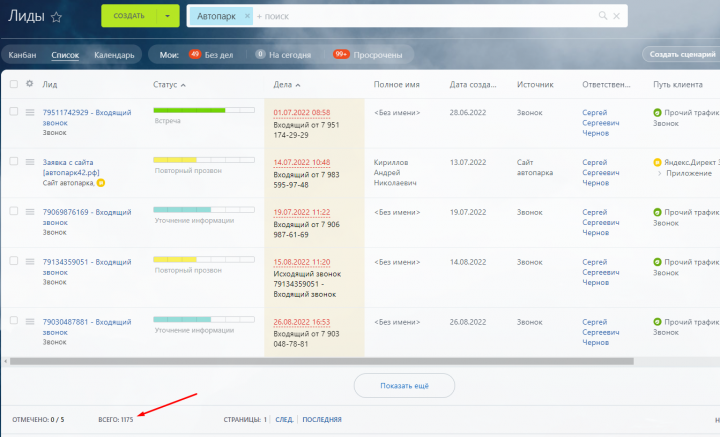720x437 pixels.
Task: Open activity dated 01.07.2022 08:58
Action: click(x=302, y=112)
